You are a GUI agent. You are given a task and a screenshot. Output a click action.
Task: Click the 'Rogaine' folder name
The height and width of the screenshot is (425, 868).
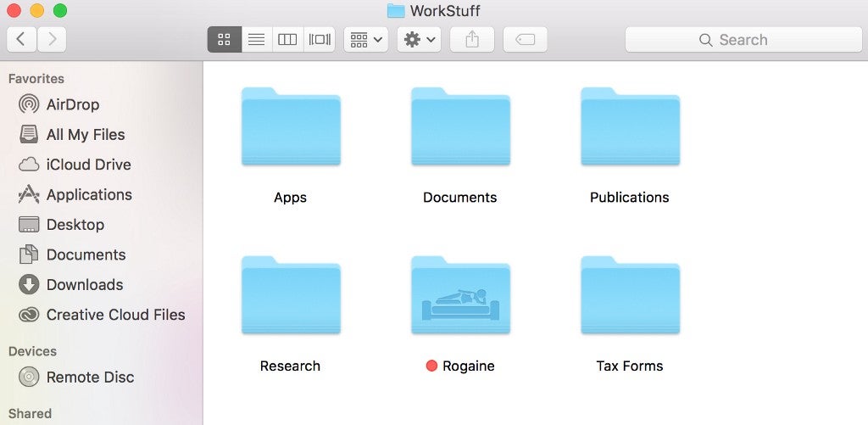click(468, 366)
